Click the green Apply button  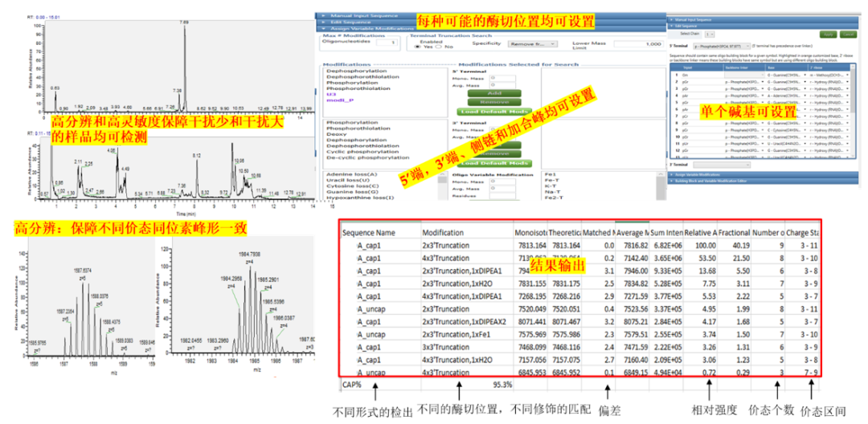(x=829, y=35)
